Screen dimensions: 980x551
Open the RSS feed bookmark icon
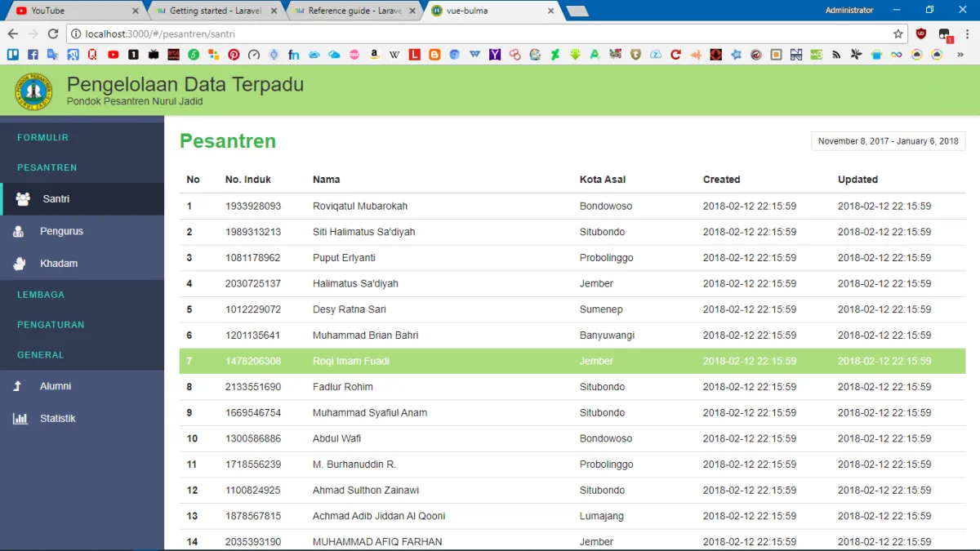[x=836, y=55]
